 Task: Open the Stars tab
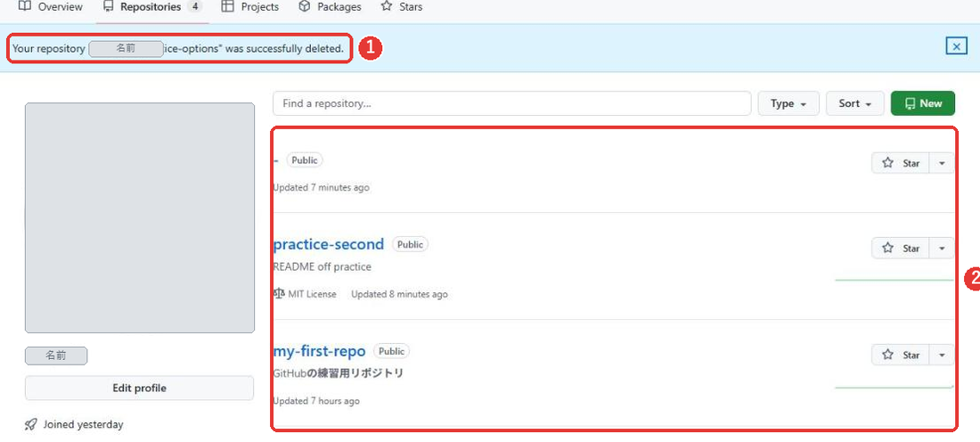pos(401,7)
